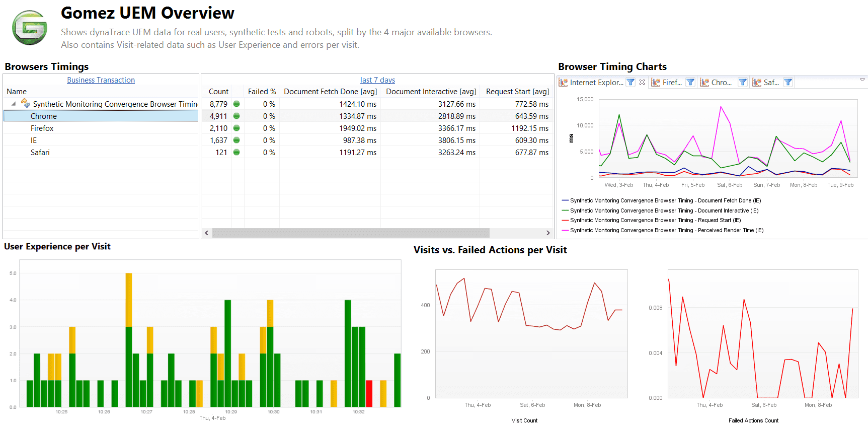Collapse the Synthetic Monitoring Convergence tree node
The image size is (868, 426).
pyautogui.click(x=14, y=104)
